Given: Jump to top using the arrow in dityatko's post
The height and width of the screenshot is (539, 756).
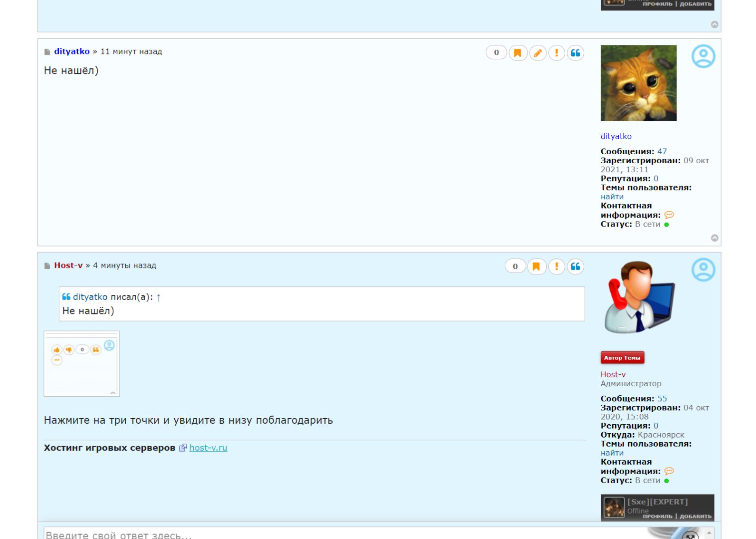Looking at the screenshot, I should 715,238.
